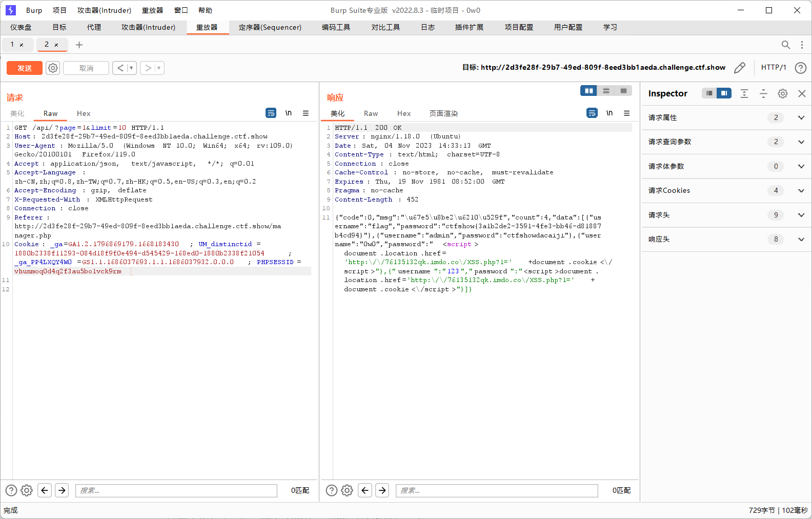
Task: Close Repeater tab 1
Action: pos(22,45)
